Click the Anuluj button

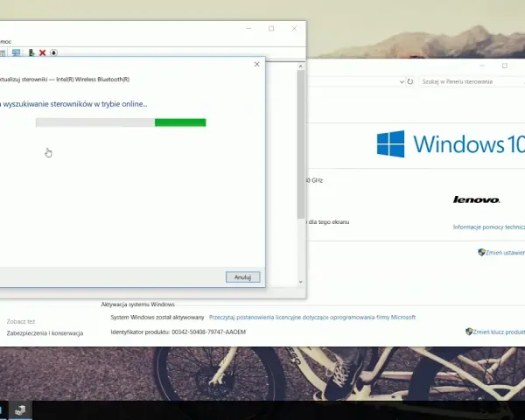point(242,277)
